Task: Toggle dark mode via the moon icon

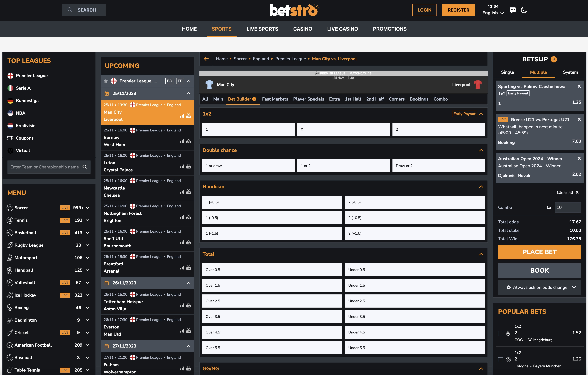Action: [x=524, y=10]
